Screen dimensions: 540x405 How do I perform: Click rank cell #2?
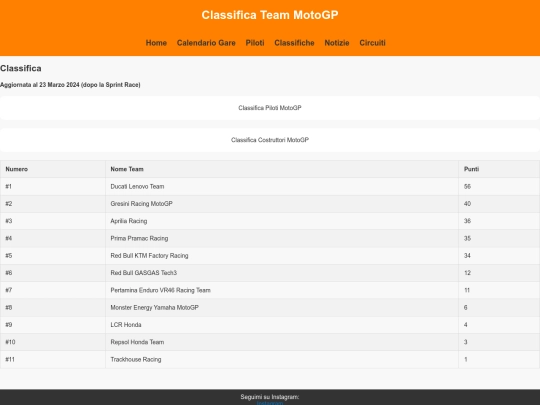point(53,204)
